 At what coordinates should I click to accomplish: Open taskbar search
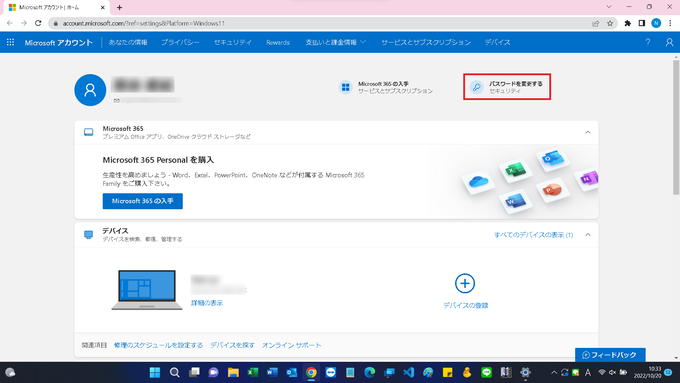pyautogui.click(x=174, y=372)
